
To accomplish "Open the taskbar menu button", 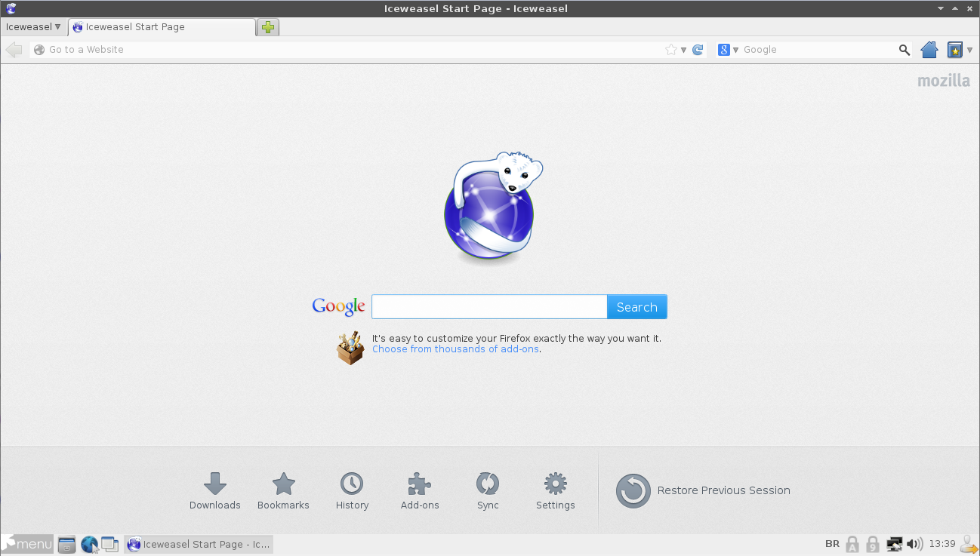I will (28, 544).
